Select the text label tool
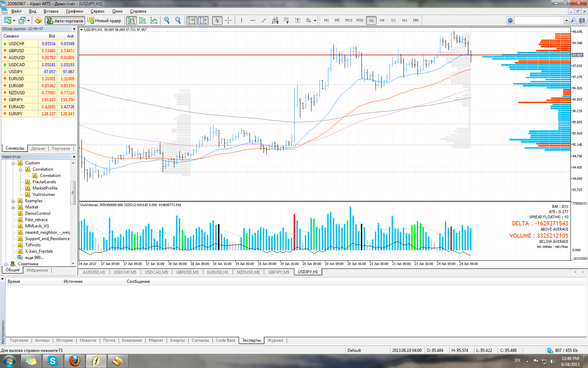Image resolution: width=588 pixels, height=368 pixels. tap(297, 20)
